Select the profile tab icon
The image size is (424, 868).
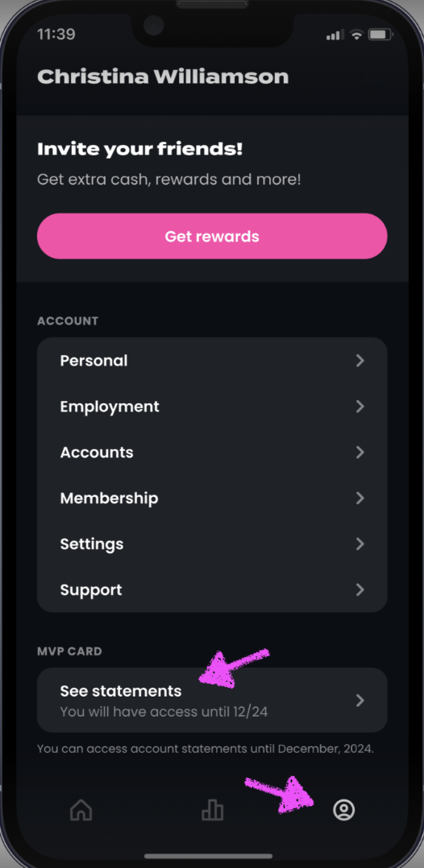coord(343,810)
